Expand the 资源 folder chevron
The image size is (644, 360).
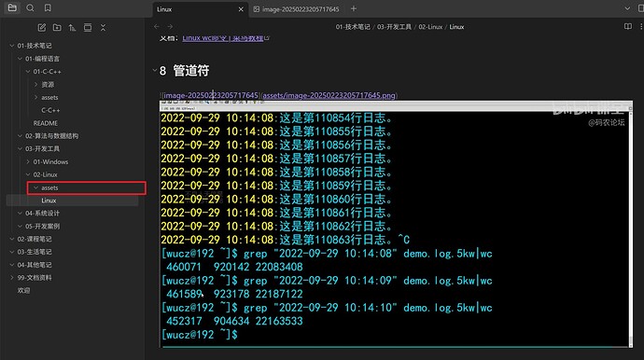pyautogui.click(x=36, y=85)
